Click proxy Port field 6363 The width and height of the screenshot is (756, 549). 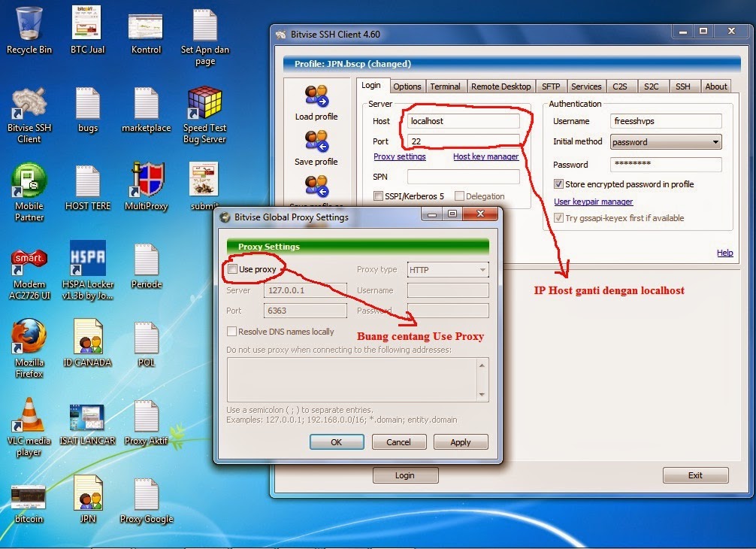(305, 310)
